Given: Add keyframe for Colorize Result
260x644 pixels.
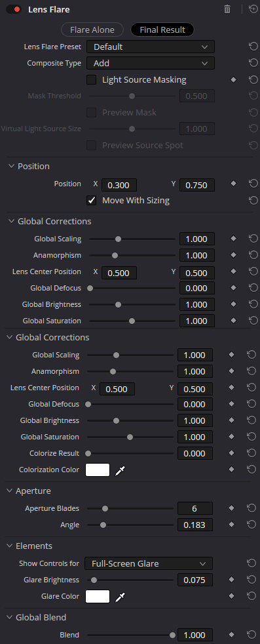Looking at the screenshot, I should pyautogui.click(x=231, y=453).
